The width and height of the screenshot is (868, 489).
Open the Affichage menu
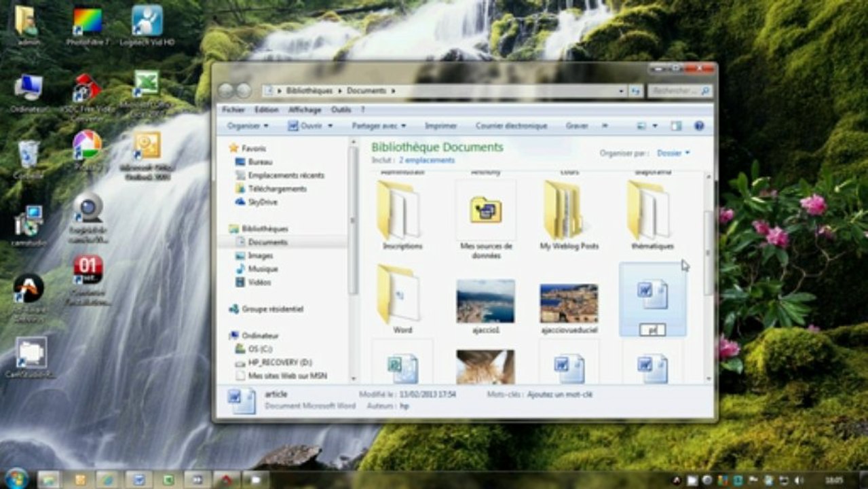click(x=305, y=109)
